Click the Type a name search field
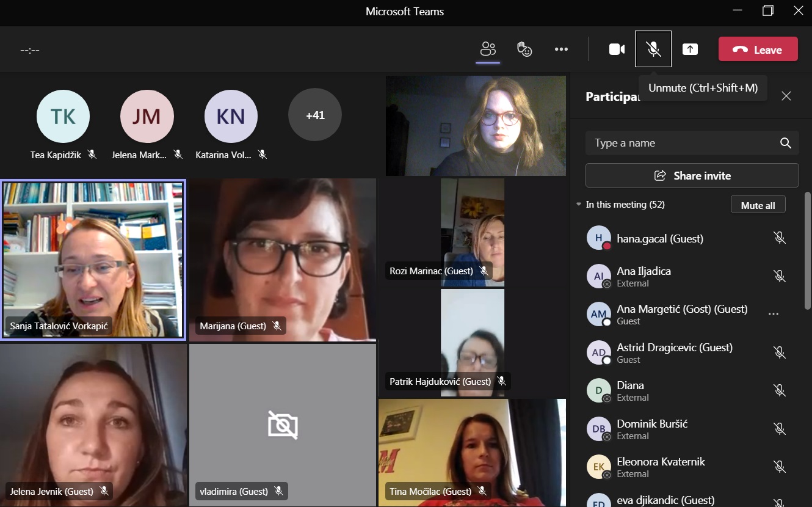The image size is (812, 507). tap(692, 143)
